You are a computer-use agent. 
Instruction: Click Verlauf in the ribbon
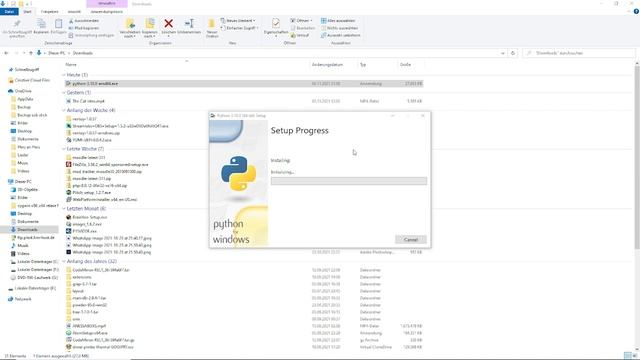coord(300,35)
